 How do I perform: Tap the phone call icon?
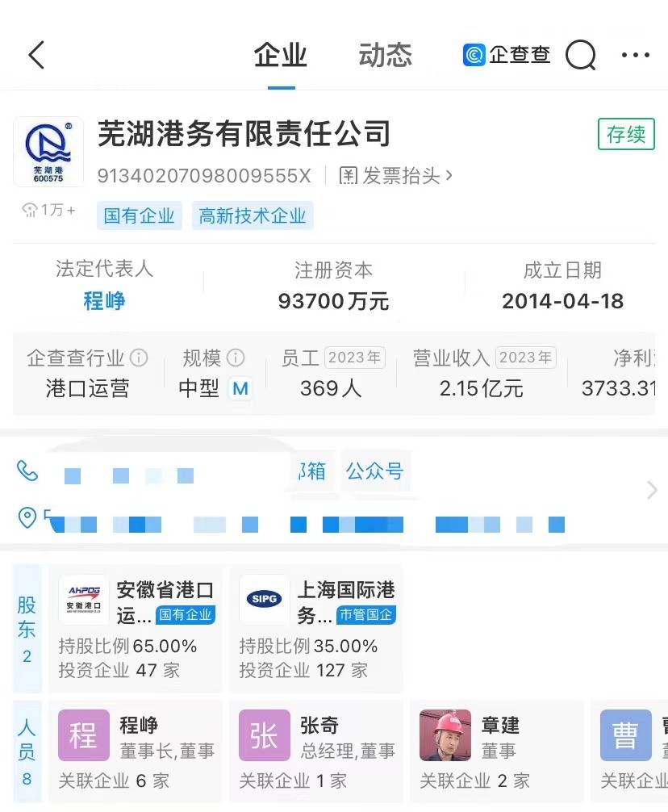[27, 471]
